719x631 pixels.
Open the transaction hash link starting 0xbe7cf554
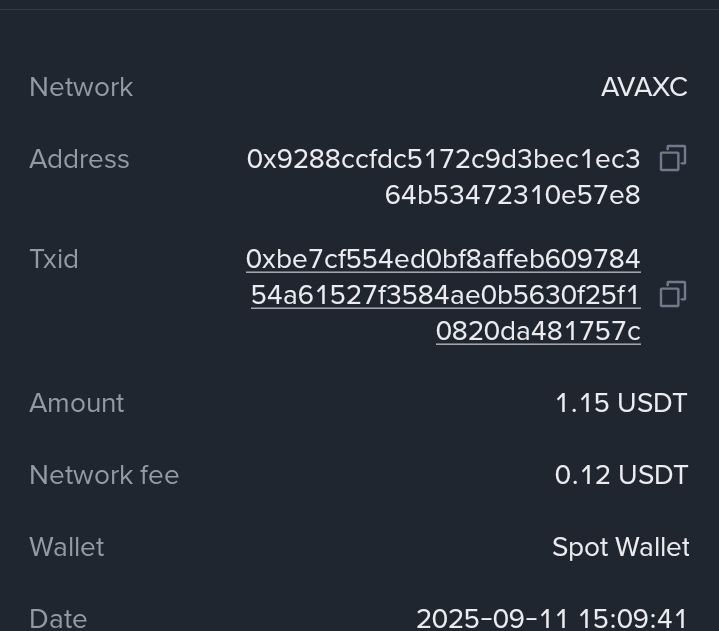click(x=443, y=260)
